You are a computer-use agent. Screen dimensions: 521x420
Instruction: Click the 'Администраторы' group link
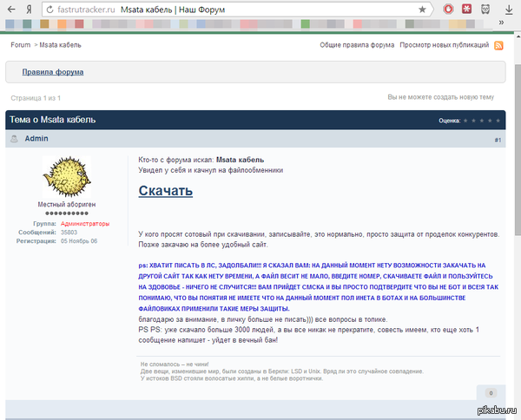tap(85, 223)
